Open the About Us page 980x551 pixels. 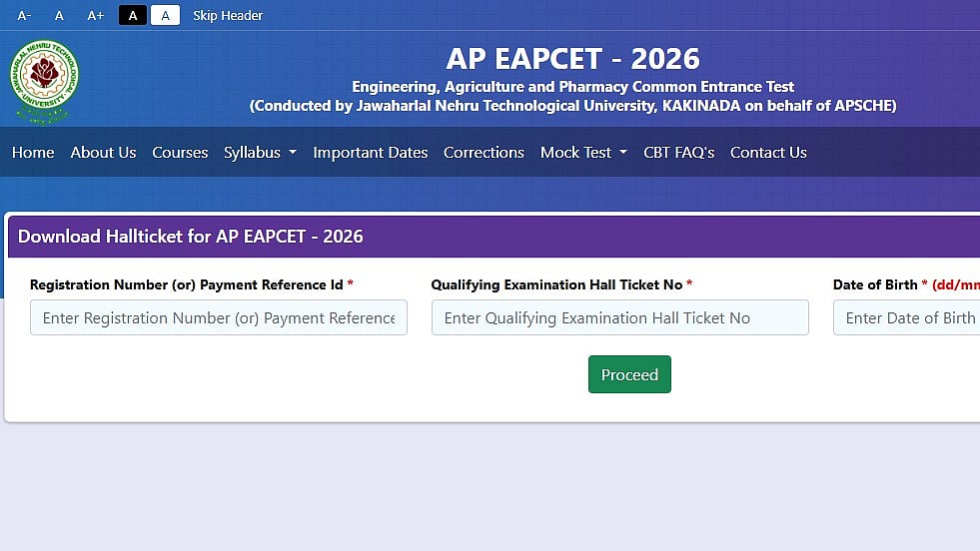point(103,152)
